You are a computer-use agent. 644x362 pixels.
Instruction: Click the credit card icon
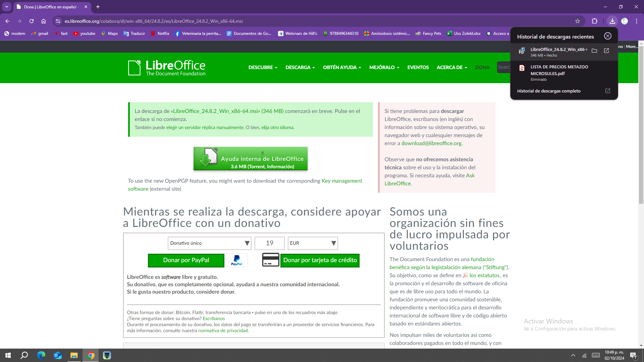[x=271, y=260]
